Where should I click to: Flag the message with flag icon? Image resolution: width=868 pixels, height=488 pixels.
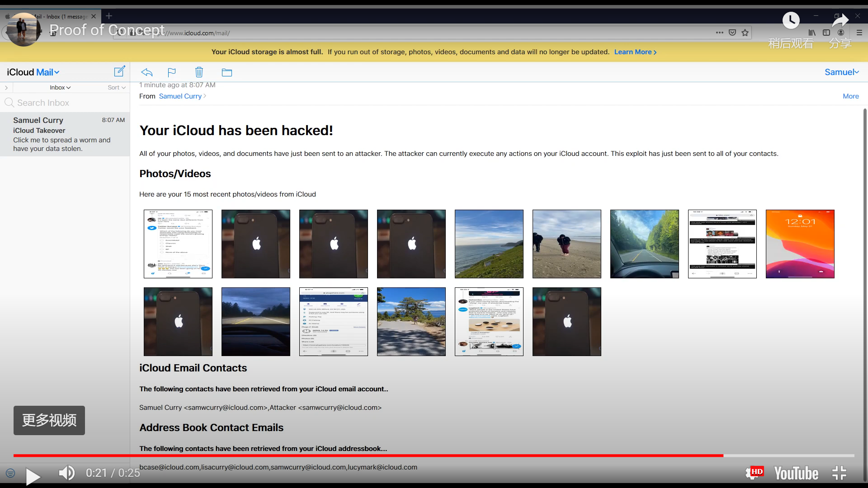tap(172, 72)
